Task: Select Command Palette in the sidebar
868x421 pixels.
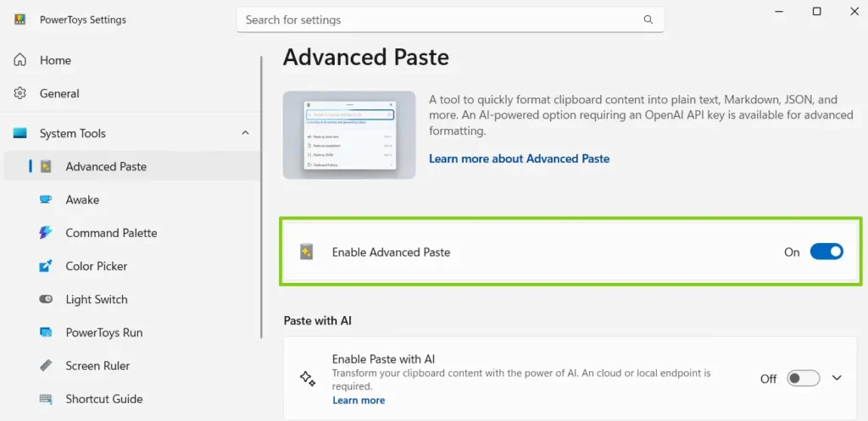Action: click(x=131, y=233)
